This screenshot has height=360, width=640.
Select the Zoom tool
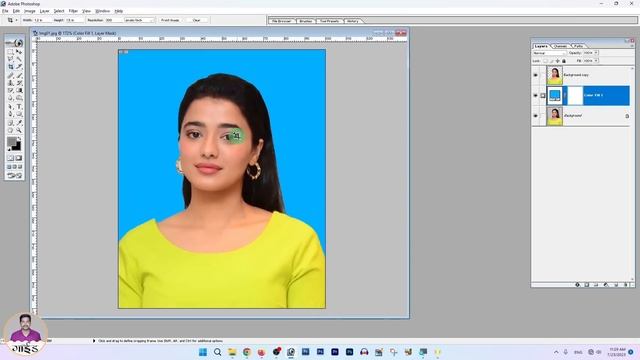19,130
